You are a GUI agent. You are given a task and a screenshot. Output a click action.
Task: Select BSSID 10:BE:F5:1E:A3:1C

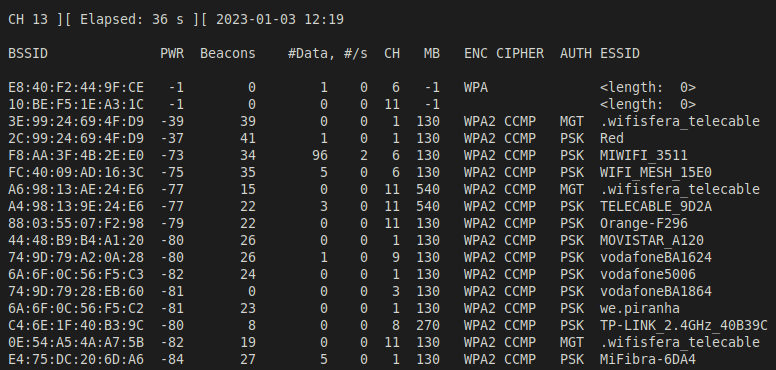76,104
